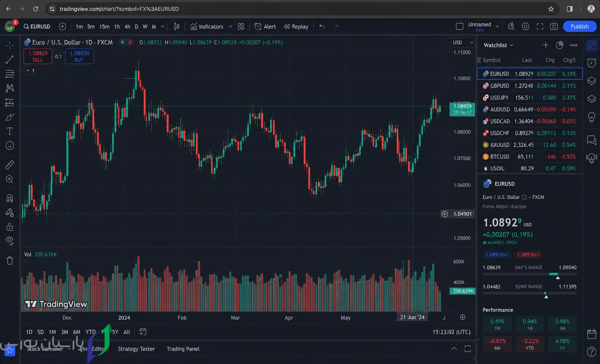Image resolution: width=600 pixels, height=364 pixels.
Task: Open the indicator templates grid icon
Action: (241, 26)
